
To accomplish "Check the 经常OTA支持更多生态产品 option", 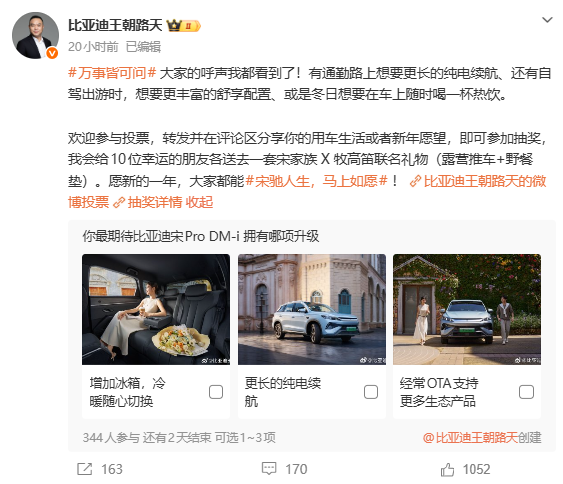I will pos(526,392).
